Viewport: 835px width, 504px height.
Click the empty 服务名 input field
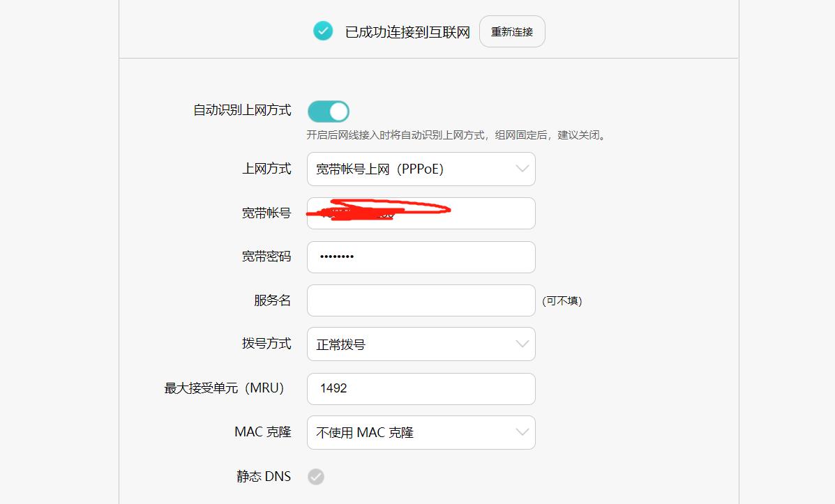coord(421,300)
